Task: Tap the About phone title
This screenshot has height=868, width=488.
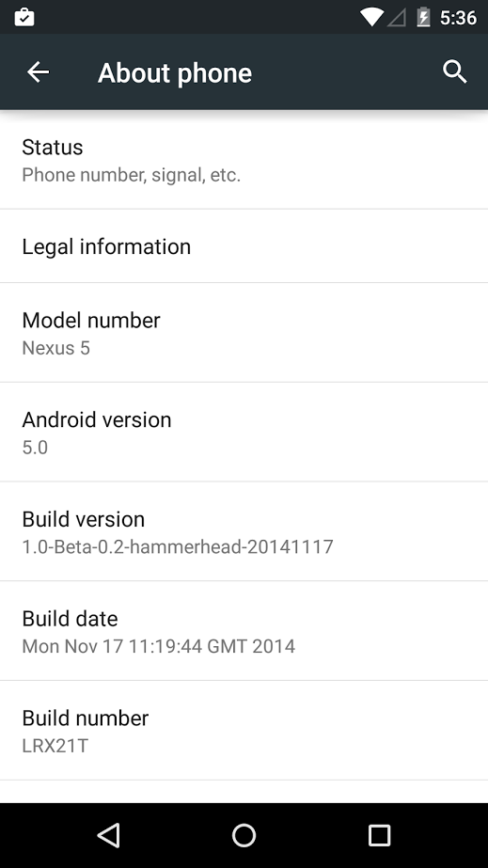Action: click(175, 73)
